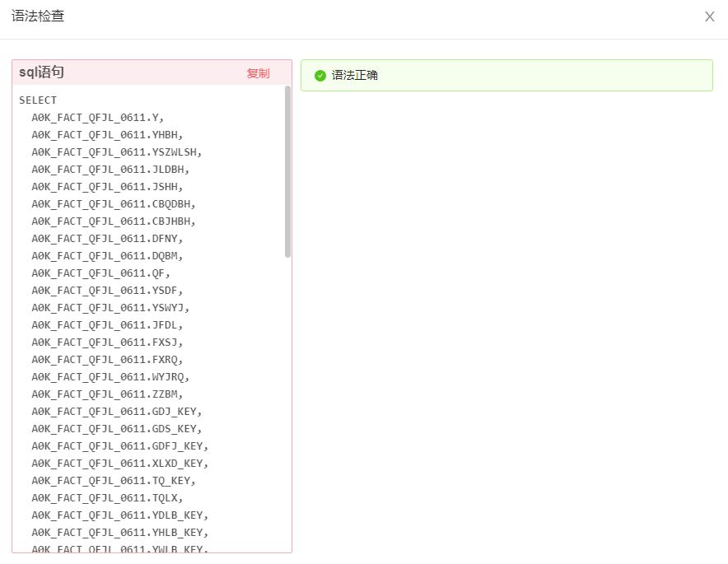Click the line ending in .QF

100,273
